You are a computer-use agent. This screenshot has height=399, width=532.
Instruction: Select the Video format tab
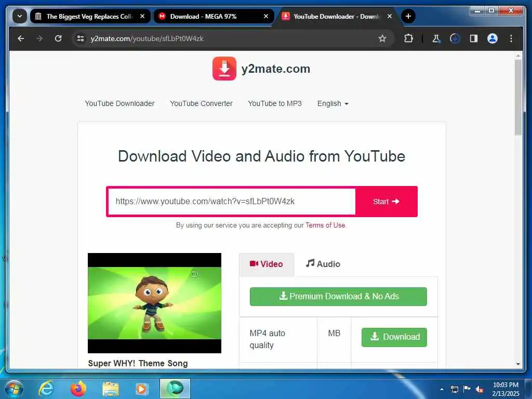tap(267, 264)
